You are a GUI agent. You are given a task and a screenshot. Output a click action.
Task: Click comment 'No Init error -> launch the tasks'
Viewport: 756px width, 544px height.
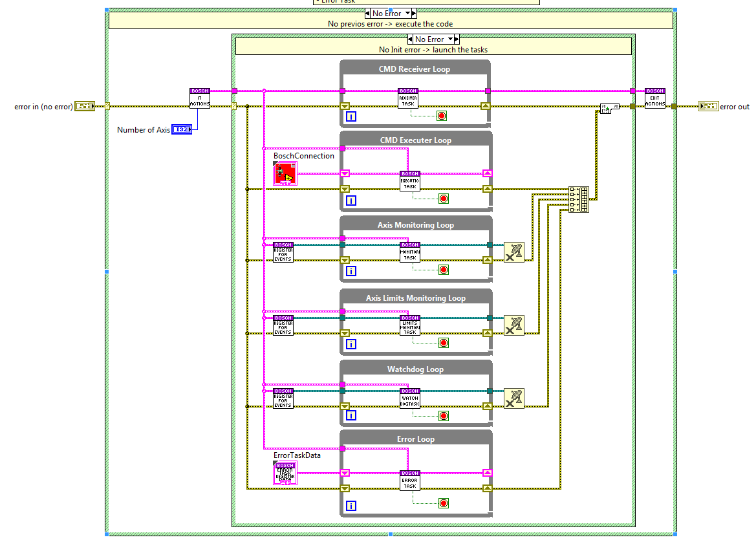pos(433,50)
